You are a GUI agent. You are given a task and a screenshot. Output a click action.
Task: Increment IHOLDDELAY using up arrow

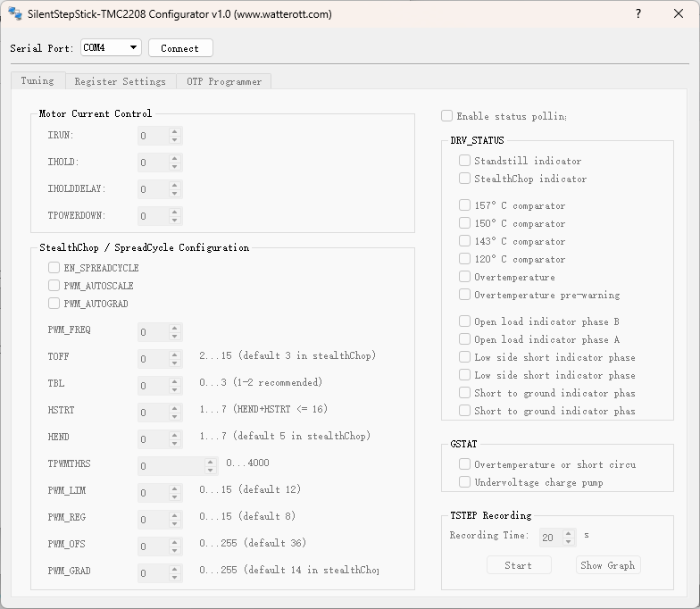(x=175, y=186)
